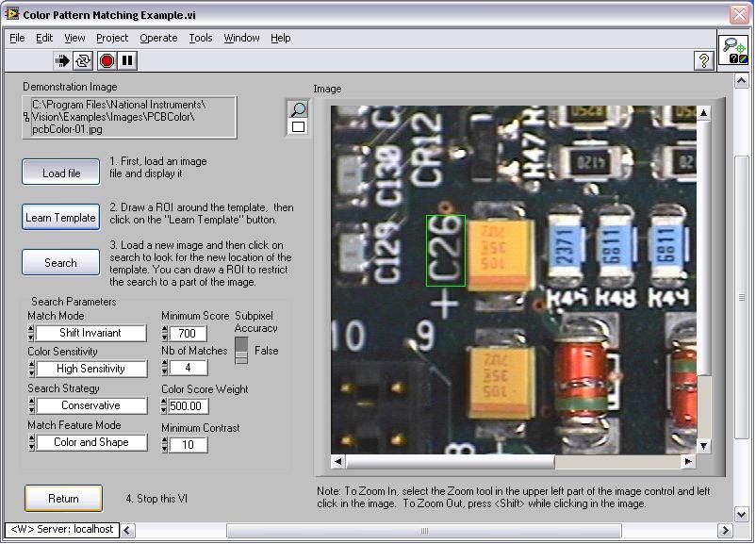The width and height of the screenshot is (756, 544).
Task: Select the rectangle ROI tool
Action: pos(298,126)
